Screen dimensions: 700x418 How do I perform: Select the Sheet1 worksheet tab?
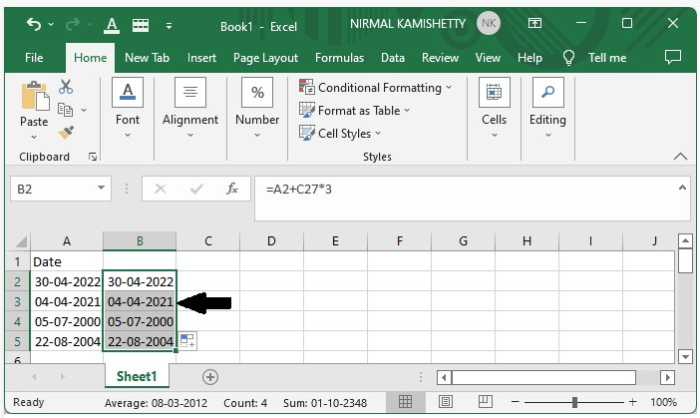coord(137,377)
